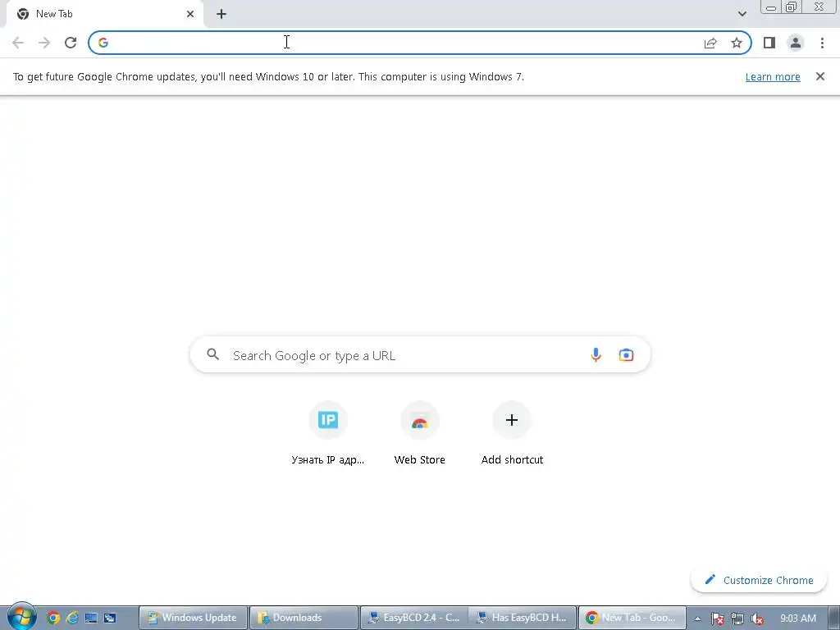Restore down the Chrome window
The width and height of the screenshot is (840, 630).
791,7
